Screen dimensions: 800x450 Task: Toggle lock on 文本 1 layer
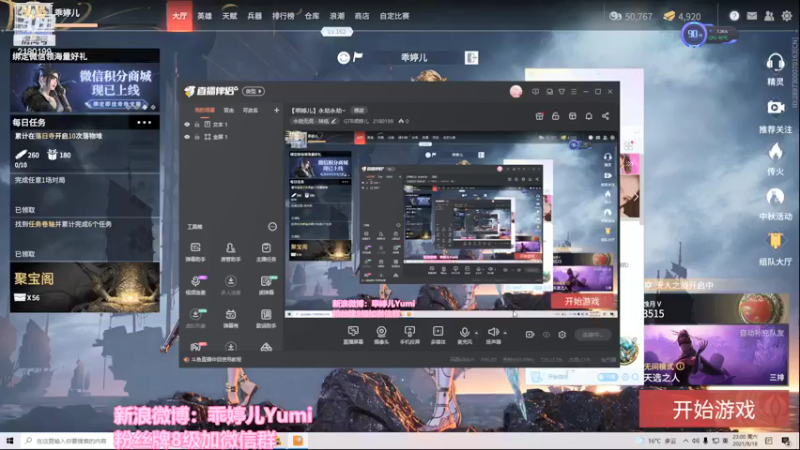197,124
